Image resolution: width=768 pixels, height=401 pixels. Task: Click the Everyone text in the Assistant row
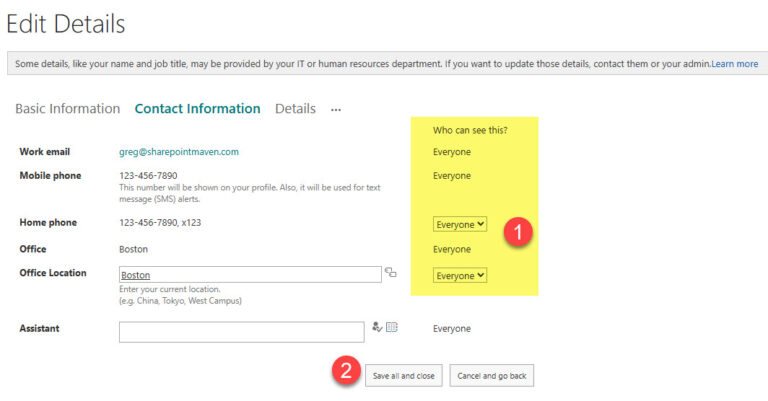[x=452, y=329]
